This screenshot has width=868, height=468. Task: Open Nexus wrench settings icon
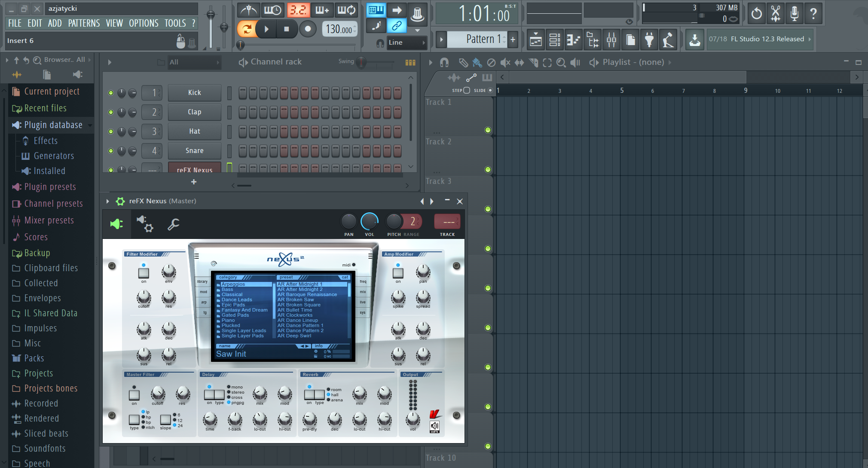[173, 224]
